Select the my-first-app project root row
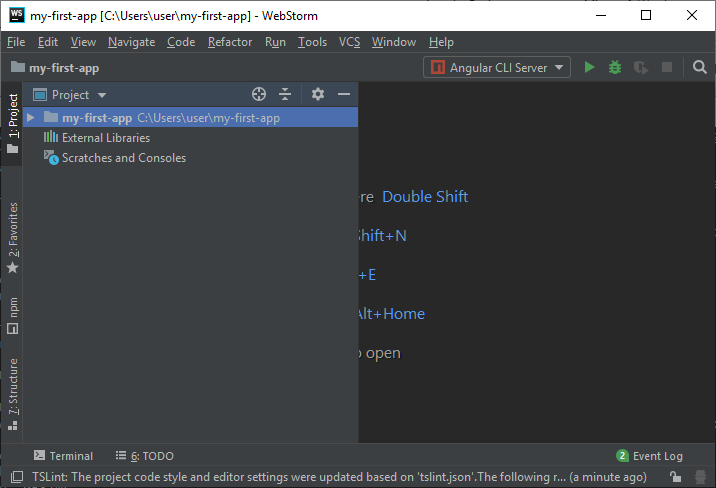The image size is (716, 488). (x=190, y=118)
